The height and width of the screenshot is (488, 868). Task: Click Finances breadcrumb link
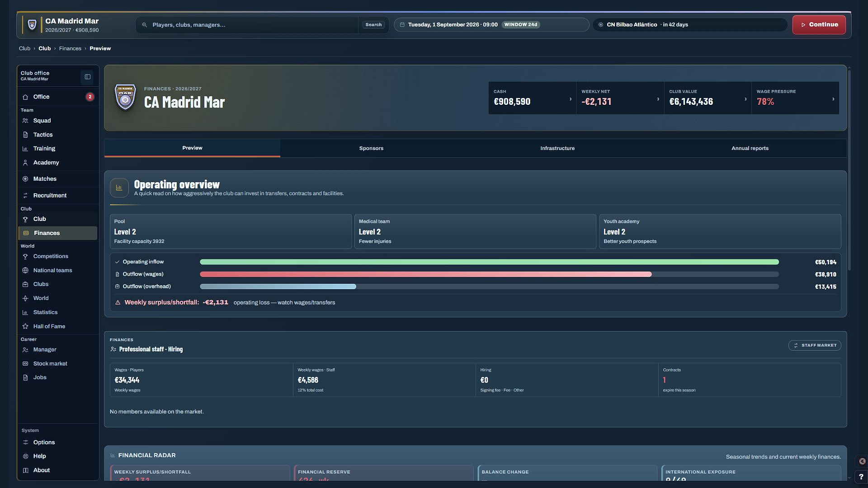[70, 48]
